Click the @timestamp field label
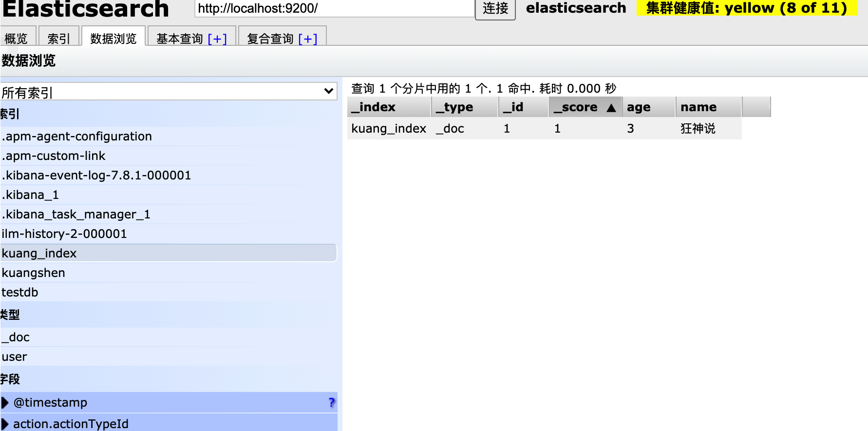 (x=51, y=403)
